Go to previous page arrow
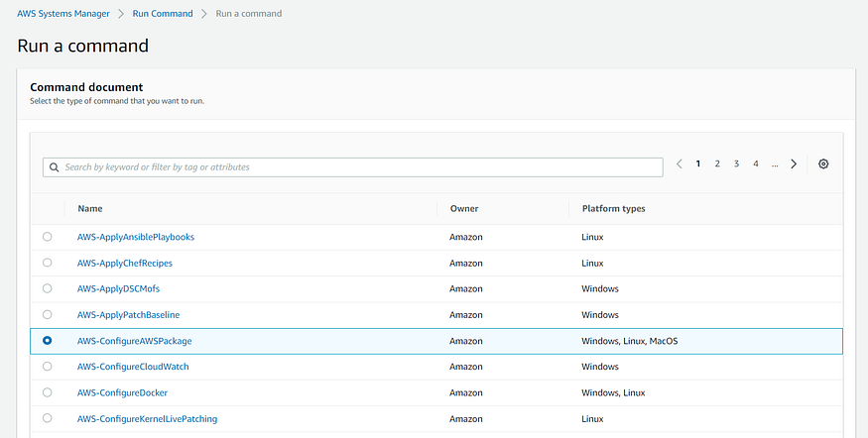 pos(680,164)
